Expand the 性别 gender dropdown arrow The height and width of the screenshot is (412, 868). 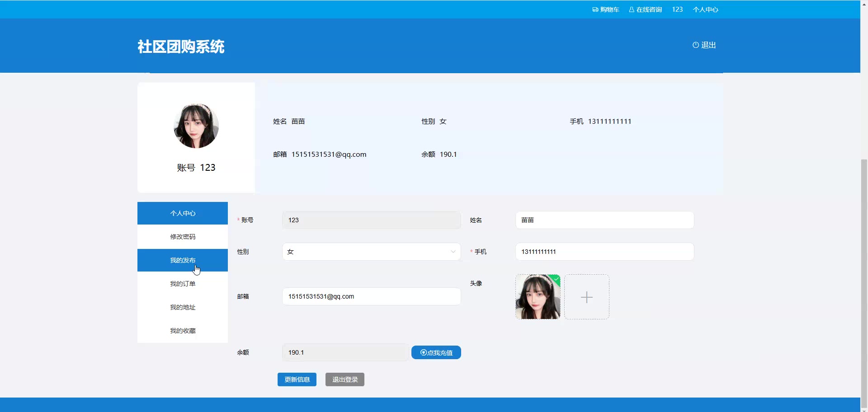[453, 252]
